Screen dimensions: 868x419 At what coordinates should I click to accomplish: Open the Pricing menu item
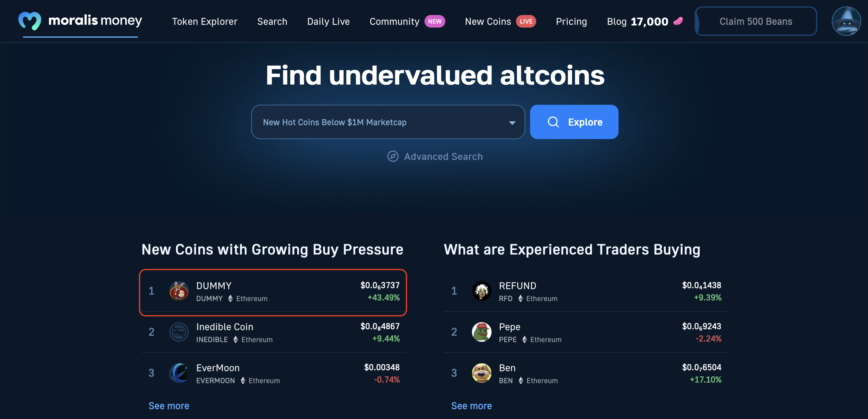571,21
